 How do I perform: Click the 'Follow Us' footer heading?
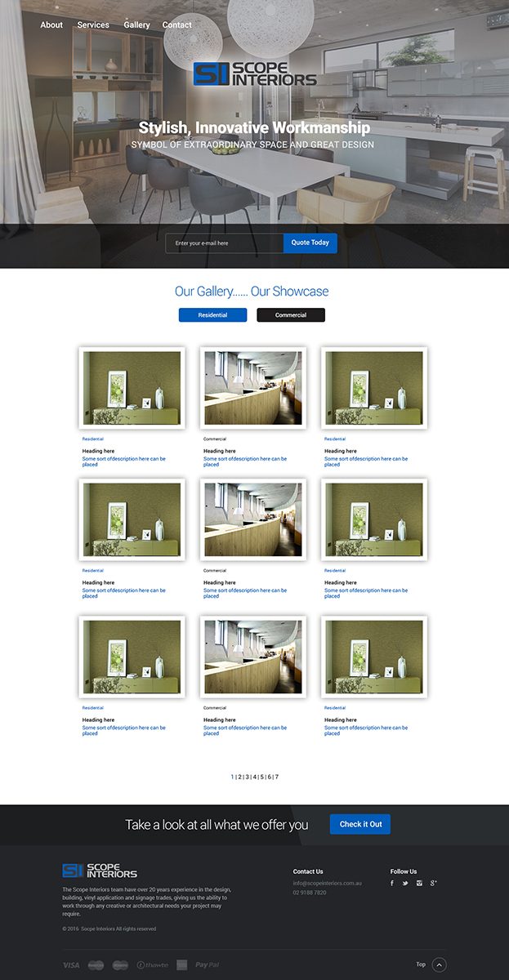point(404,871)
